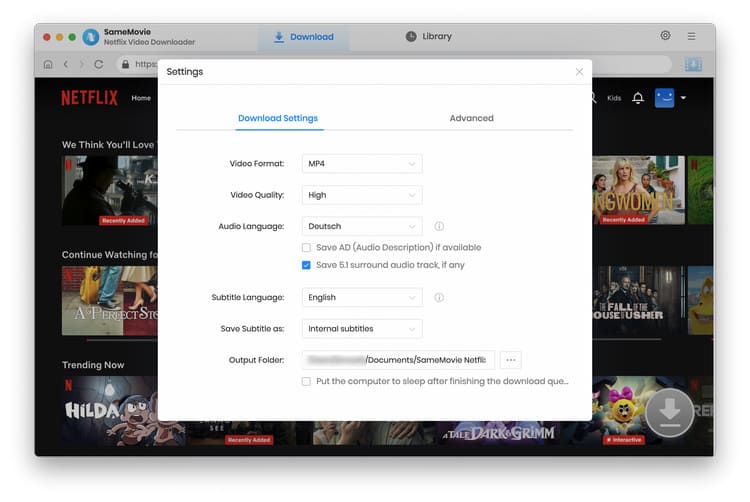Open A Perfect Story thumbnail
750x502 pixels.
coord(110,301)
